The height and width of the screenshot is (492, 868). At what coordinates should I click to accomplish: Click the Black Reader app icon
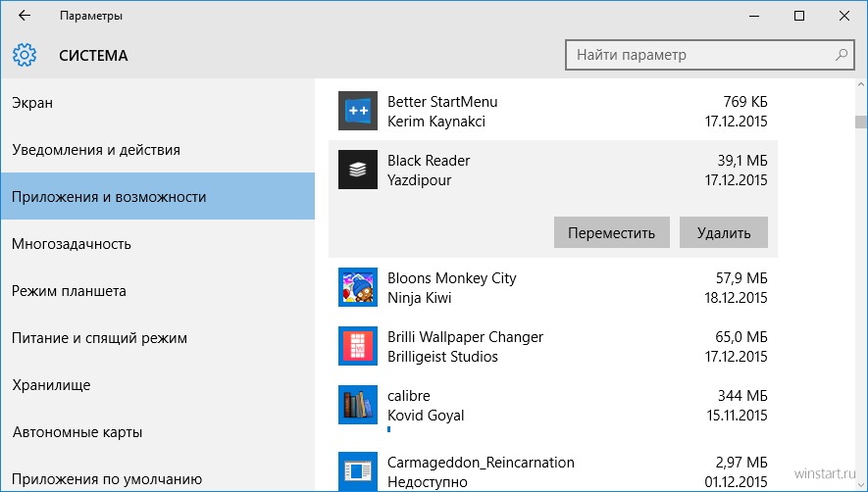click(x=358, y=170)
